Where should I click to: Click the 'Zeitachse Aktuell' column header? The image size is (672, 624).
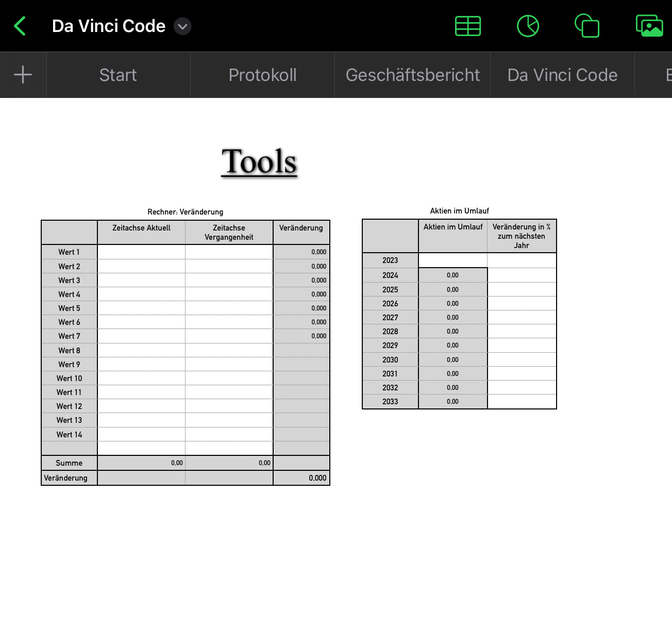point(141,233)
